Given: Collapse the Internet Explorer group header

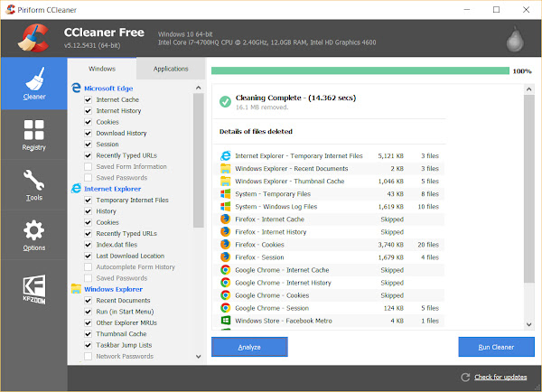Looking at the screenshot, I should pos(112,189).
